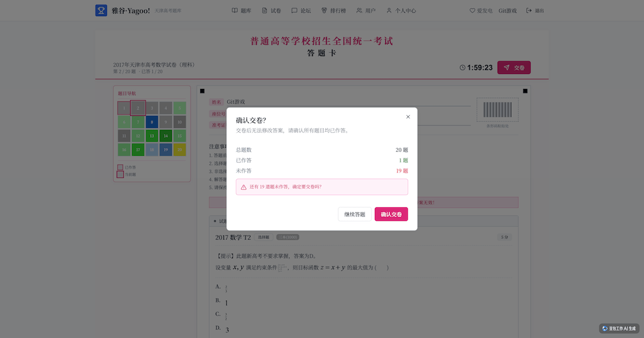This screenshot has width=644, height=338.
Task: Open green question 13 tile
Action: 152,136
